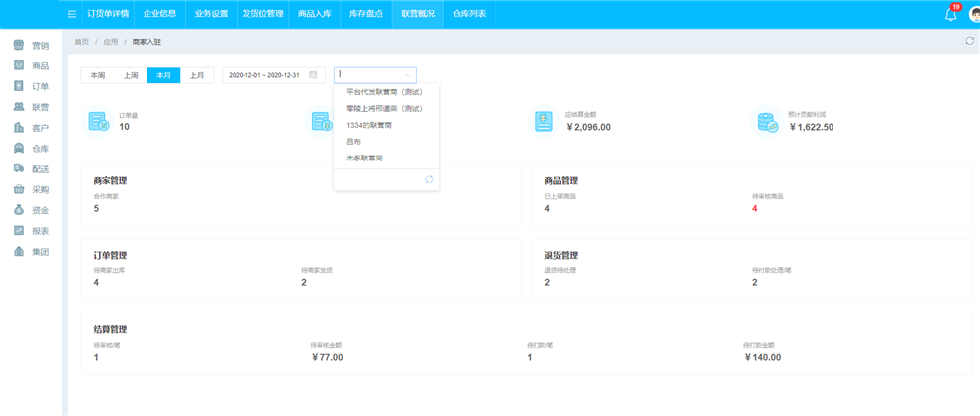
Task: Open 集团 in the sidebar
Action: point(32,252)
